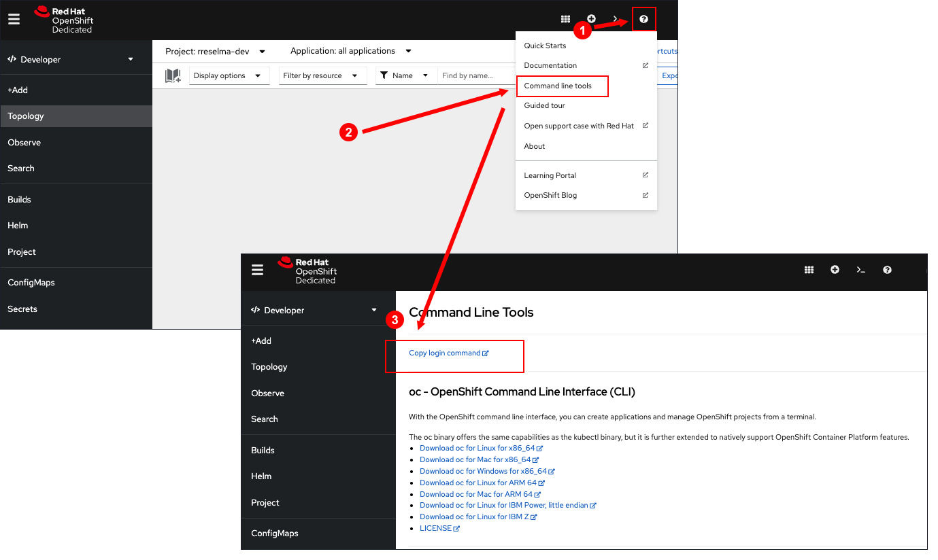Click +Add in lower window sidebar
The width and height of the screenshot is (938, 560).
coord(320,340)
